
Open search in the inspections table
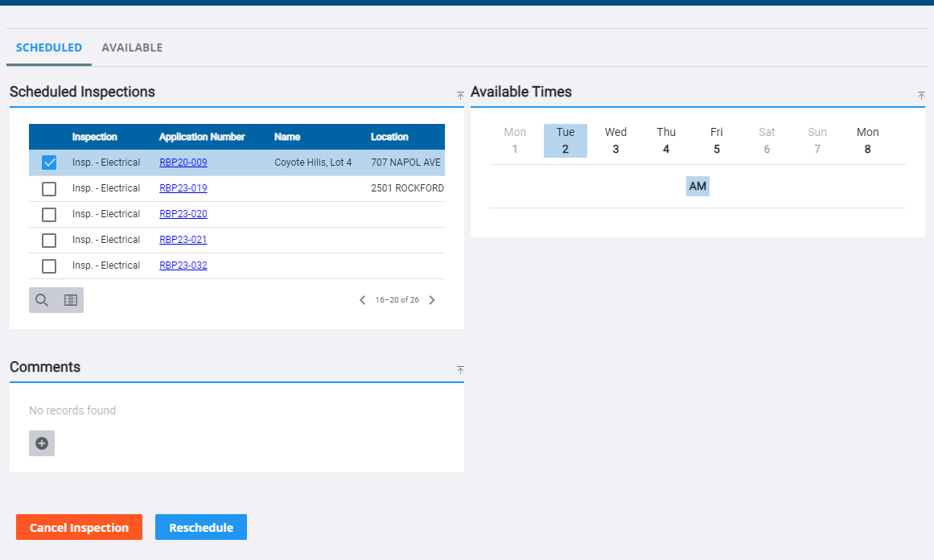41,299
